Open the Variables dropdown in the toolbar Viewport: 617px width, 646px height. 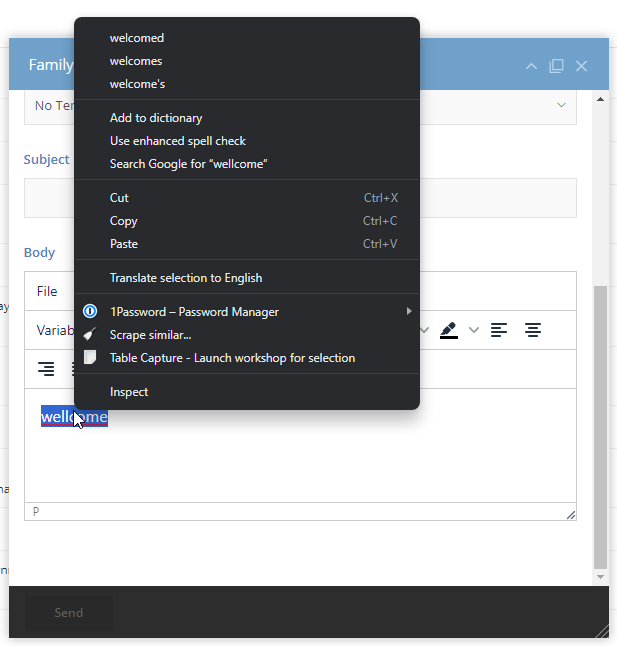[x=55, y=330]
